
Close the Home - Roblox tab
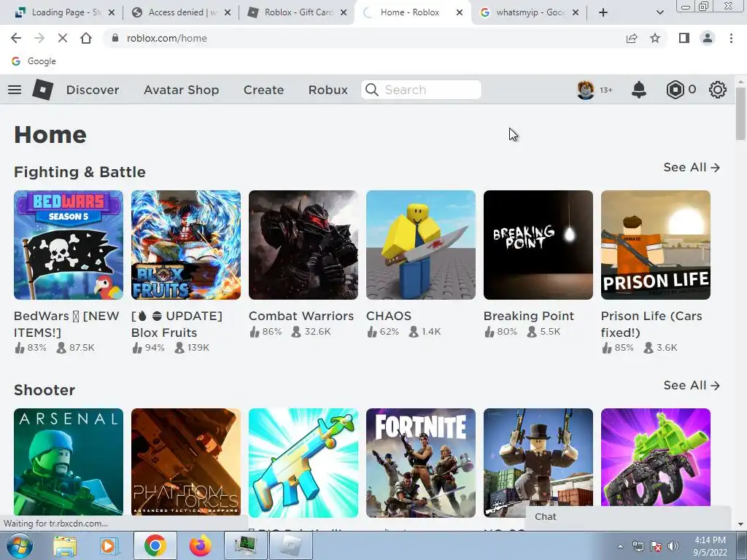[460, 12]
